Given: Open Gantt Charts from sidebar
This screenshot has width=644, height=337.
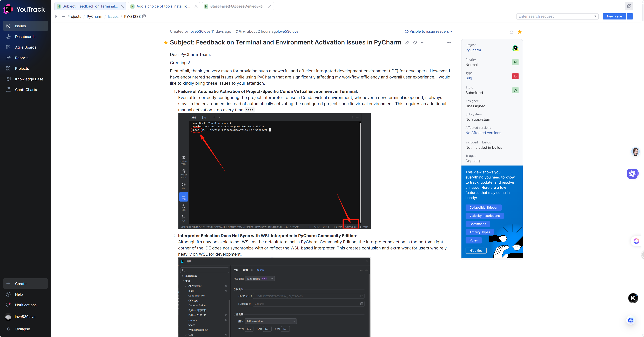Looking at the screenshot, I should (x=26, y=90).
